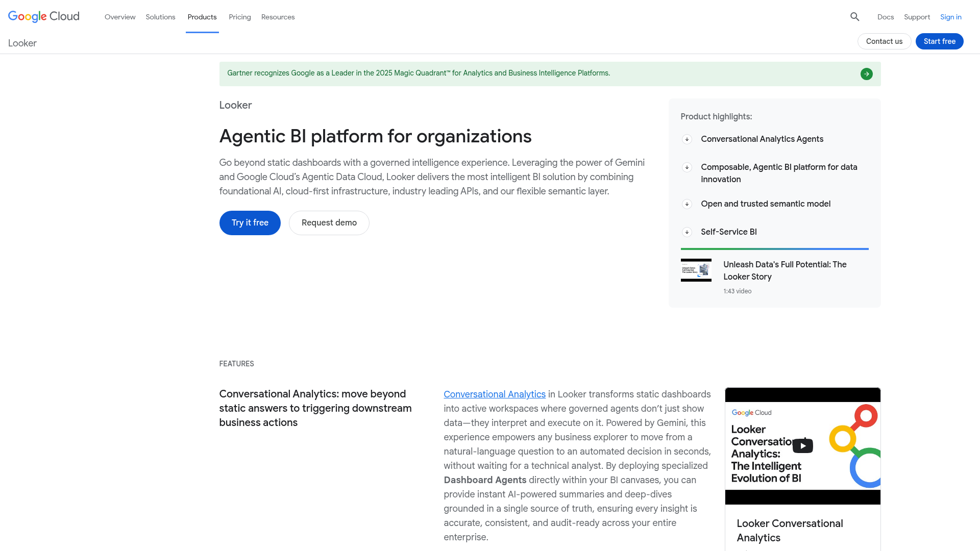
Task: Open the Resources nav menu
Action: 278,17
